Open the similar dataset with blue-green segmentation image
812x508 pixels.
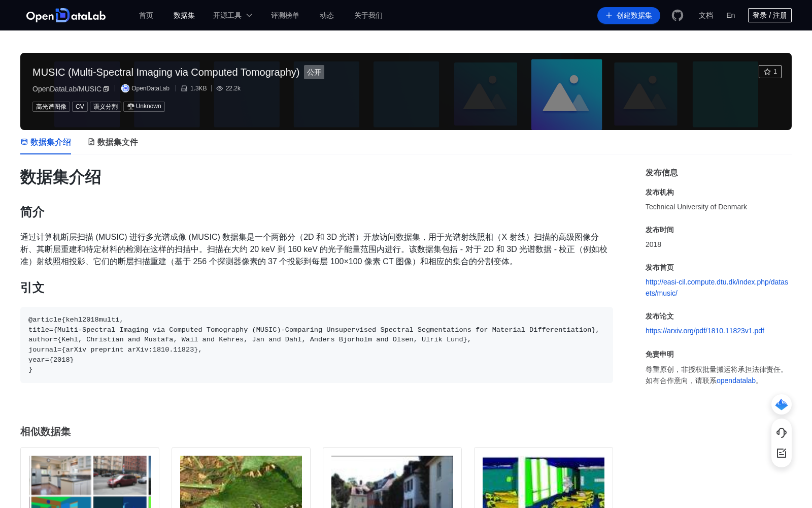pos(544,478)
